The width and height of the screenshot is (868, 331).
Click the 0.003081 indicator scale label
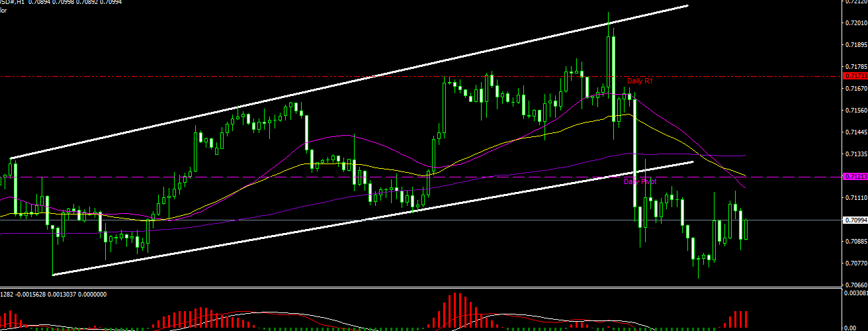pos(856,292)
